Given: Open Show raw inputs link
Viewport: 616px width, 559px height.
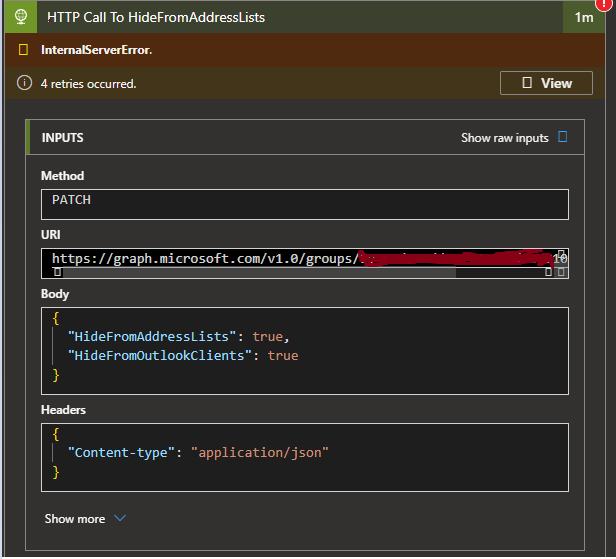Looking at the screenshot, I should click(x=504, y=138).
